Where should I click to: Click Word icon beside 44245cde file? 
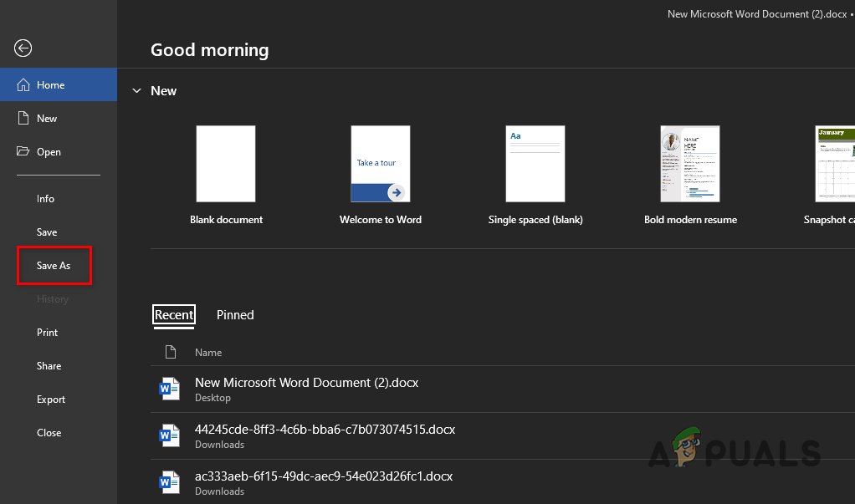pos(170,435)
